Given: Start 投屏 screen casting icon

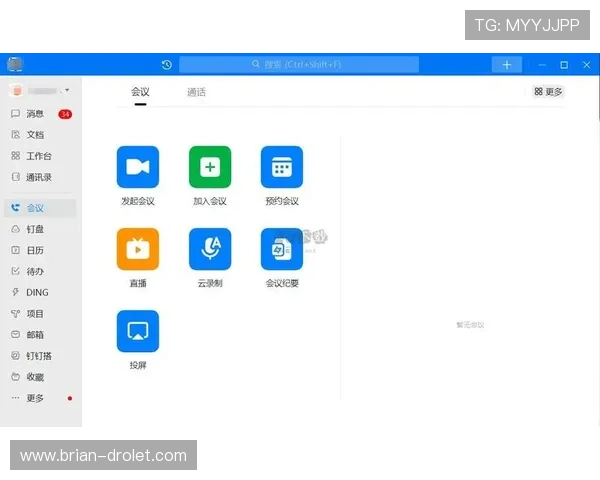Looking at the screenshot, I should (138, 331).
